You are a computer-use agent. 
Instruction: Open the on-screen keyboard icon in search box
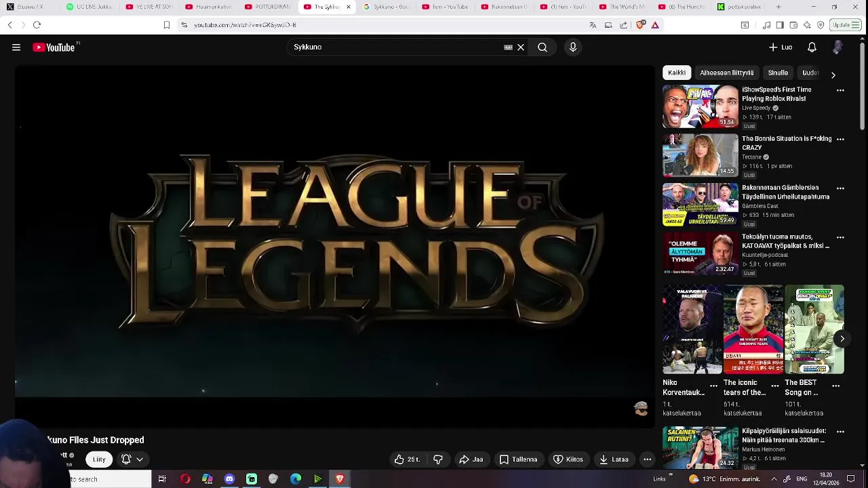(508, 47)
